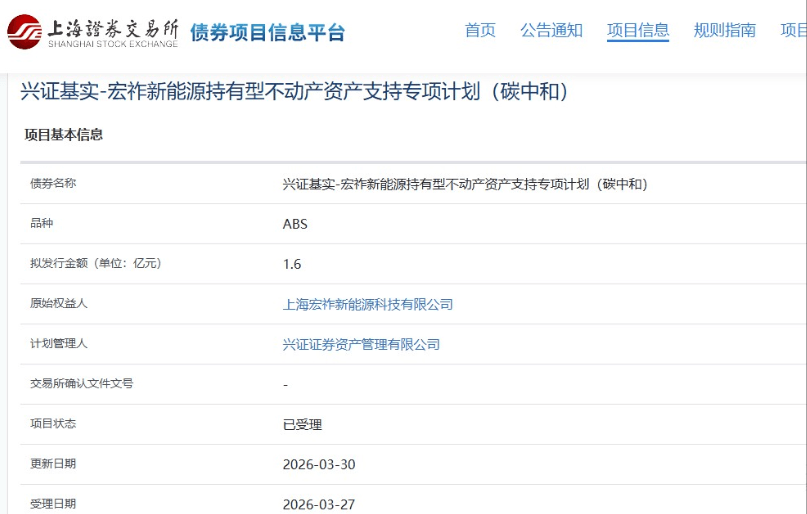Click the 更新日期 label
Viewport: 807px width, 514px height.
53,464
